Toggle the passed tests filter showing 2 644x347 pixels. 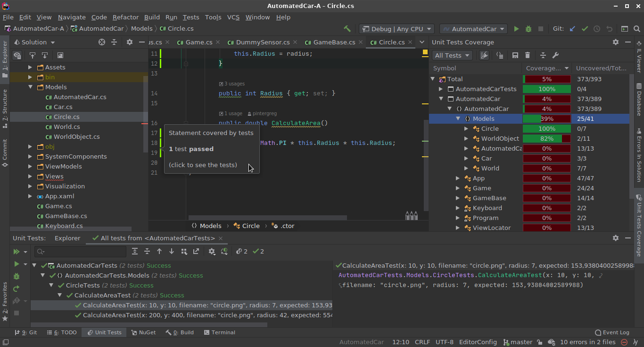[258, 252]
